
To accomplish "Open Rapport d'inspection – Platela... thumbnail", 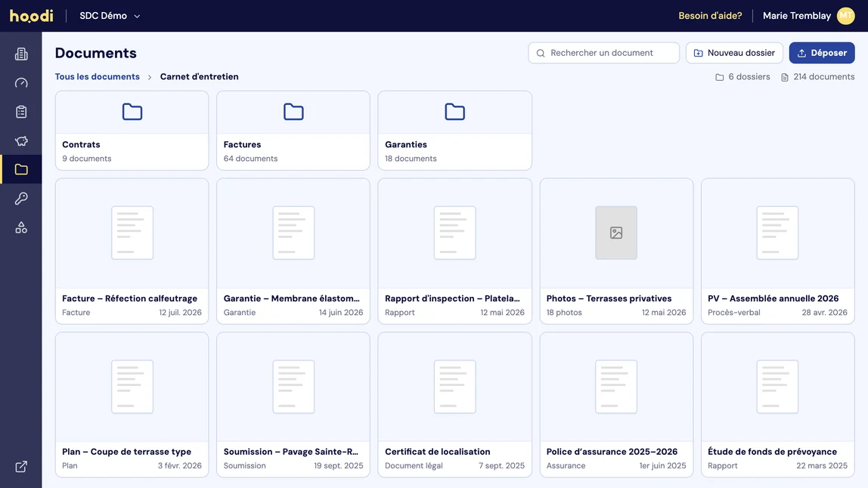I will [x=454, y=233].
